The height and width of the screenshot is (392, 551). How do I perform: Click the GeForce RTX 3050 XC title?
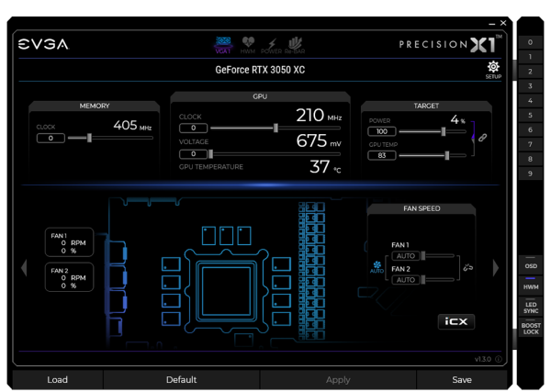(x=260, y=70)
